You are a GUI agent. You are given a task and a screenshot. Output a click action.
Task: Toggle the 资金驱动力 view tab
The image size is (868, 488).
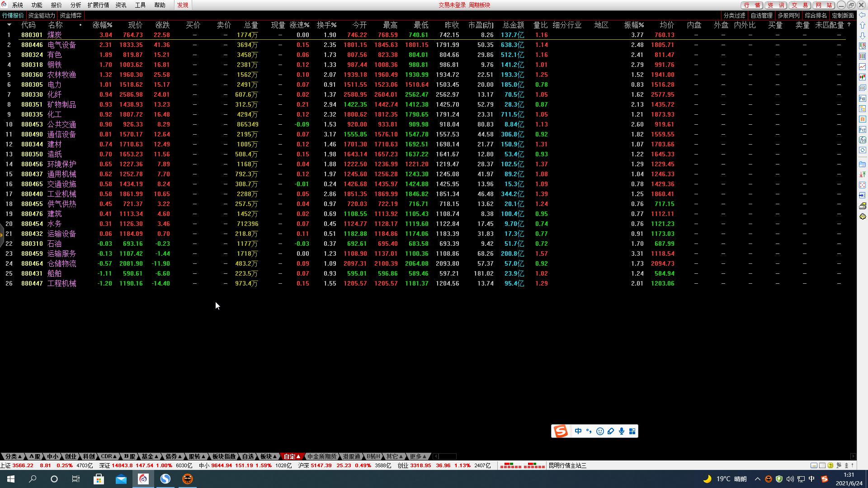[41, 15]
